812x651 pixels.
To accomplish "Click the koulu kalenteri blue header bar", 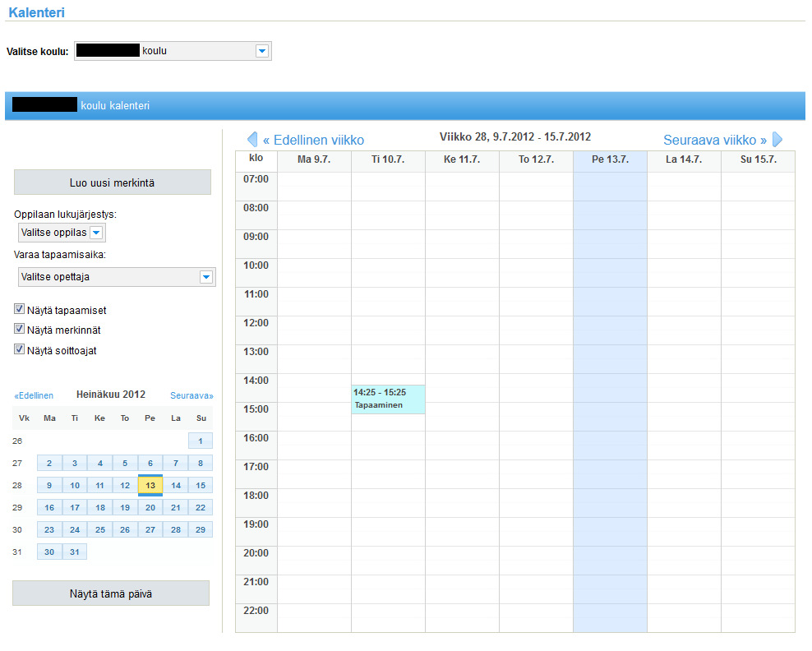I will pos(405,106).
